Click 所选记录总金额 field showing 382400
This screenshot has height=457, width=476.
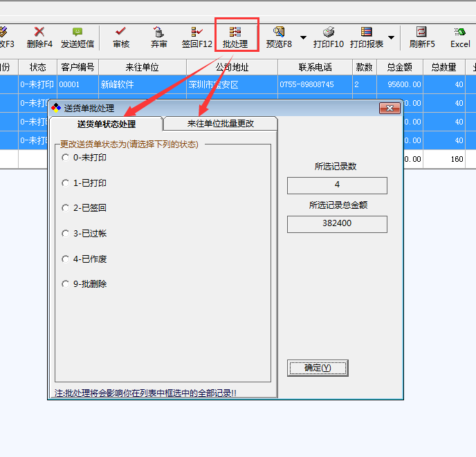[x=337, y=224]
